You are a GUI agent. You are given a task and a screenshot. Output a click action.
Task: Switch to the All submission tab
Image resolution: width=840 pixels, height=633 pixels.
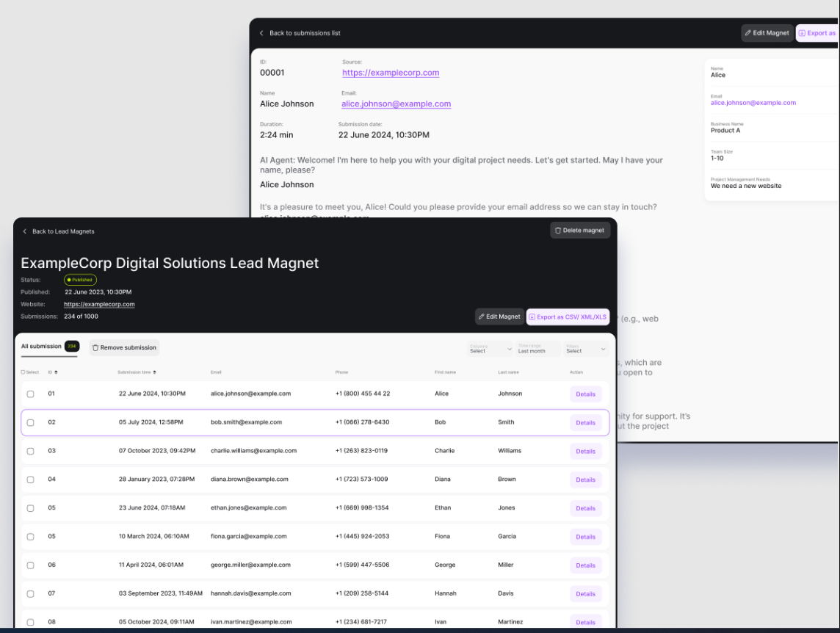click(x=40, y=346)
